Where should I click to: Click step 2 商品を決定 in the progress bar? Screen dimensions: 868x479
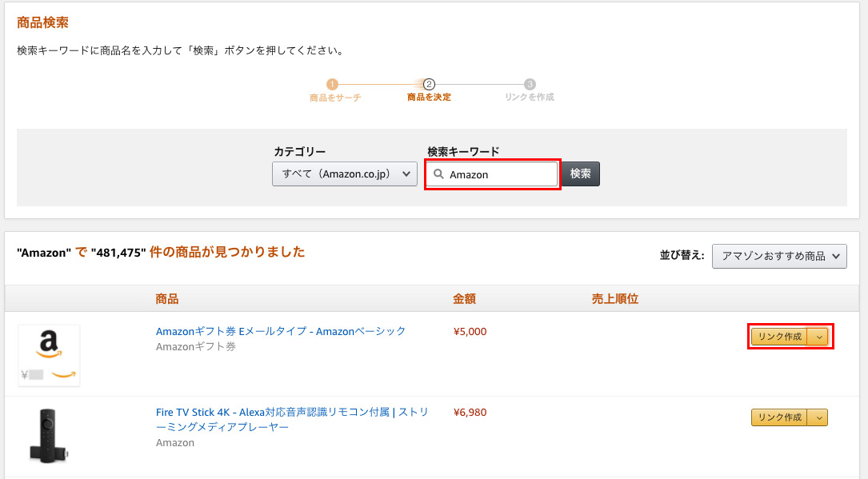click(429, 90)
